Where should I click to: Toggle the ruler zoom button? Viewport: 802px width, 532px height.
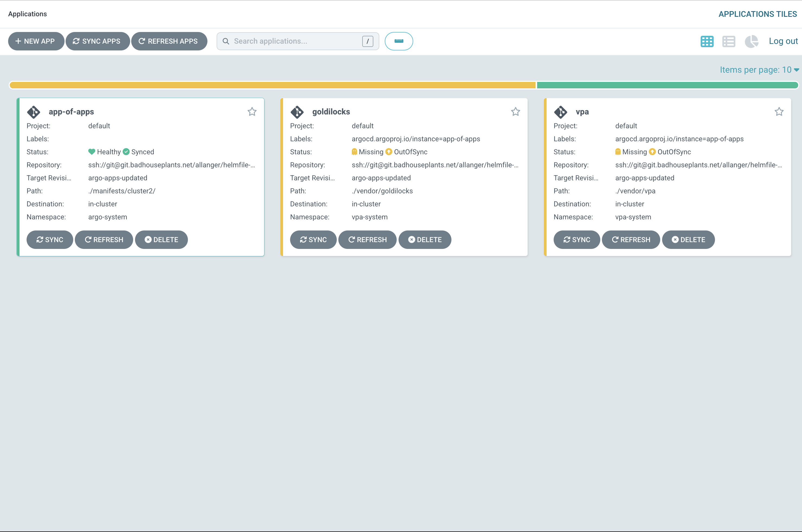coord(399,41)
